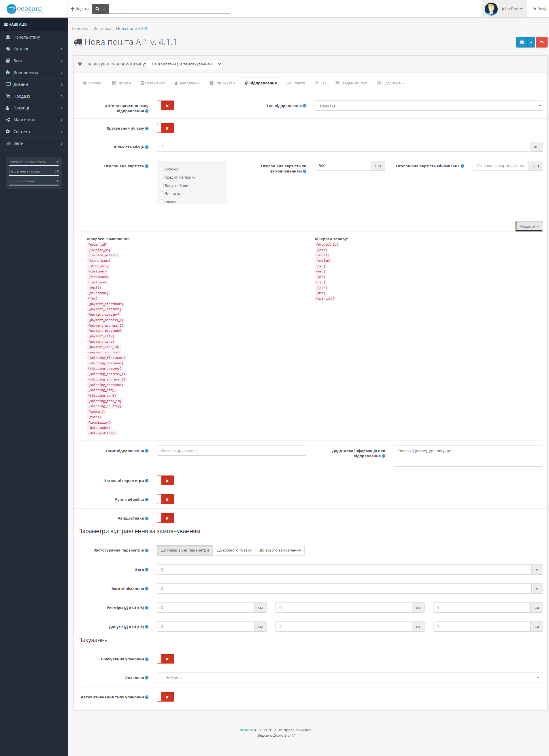The image size is (549, 756).
Task: Open the Упаковка Виберіть dropdown
Action: [x=350, y=678]
